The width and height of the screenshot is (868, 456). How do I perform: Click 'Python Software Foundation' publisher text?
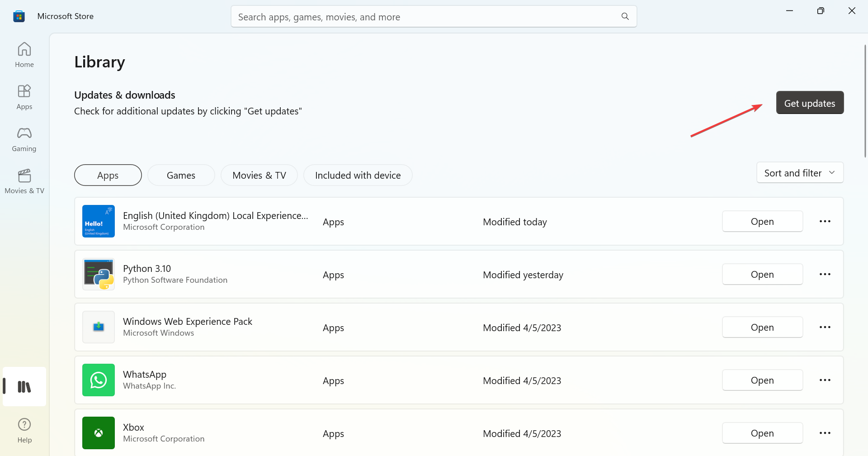coord(175,280)
